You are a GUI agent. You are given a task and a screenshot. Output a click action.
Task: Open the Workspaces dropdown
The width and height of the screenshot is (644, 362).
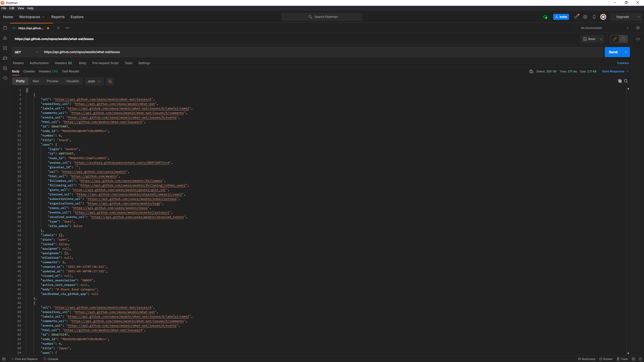coord(32,17)
